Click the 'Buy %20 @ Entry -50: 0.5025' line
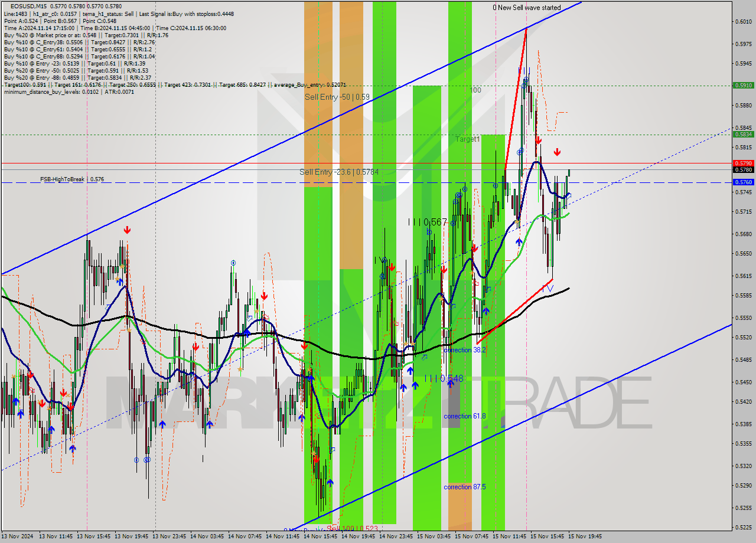Viewport: 756px width, 543px height. [77, 70]
